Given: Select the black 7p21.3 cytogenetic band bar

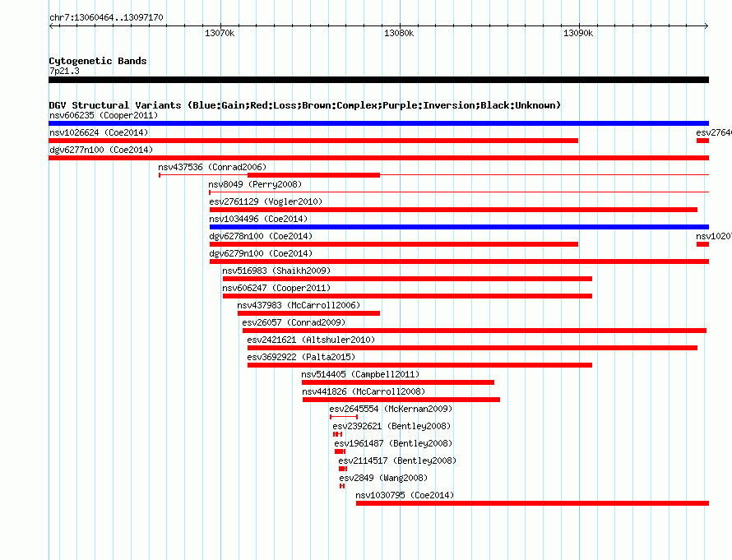Looking at the screenshot, I should point(378,80).
